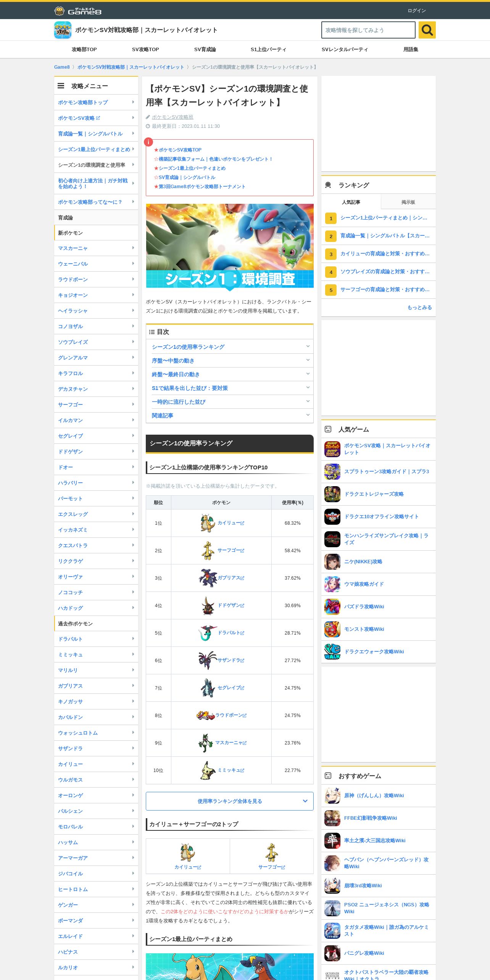Click the Game8 logo in header

pos(78,11)
